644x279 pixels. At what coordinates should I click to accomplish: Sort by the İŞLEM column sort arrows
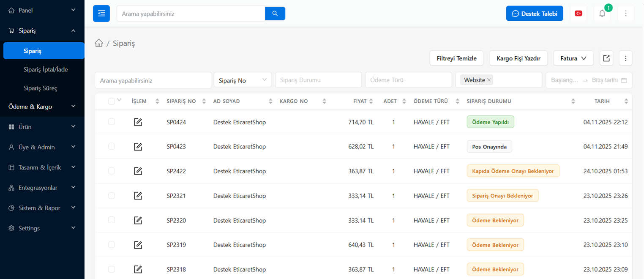tap(157, 101)
